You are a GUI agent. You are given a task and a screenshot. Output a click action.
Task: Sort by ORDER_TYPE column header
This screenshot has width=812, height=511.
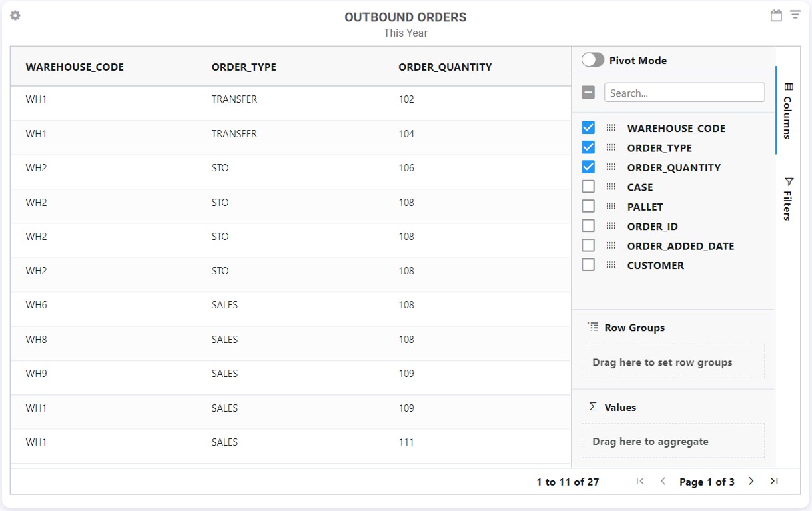[244, 67]
